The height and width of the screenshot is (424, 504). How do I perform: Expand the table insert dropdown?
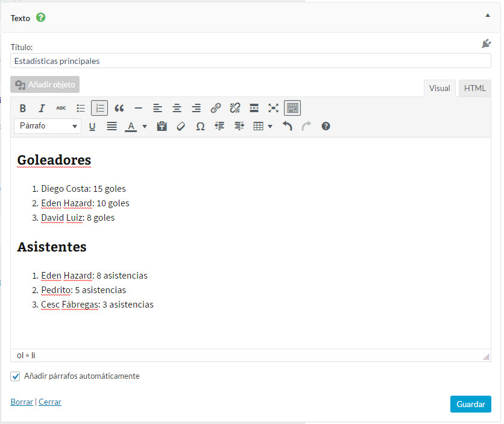point(270,127)
